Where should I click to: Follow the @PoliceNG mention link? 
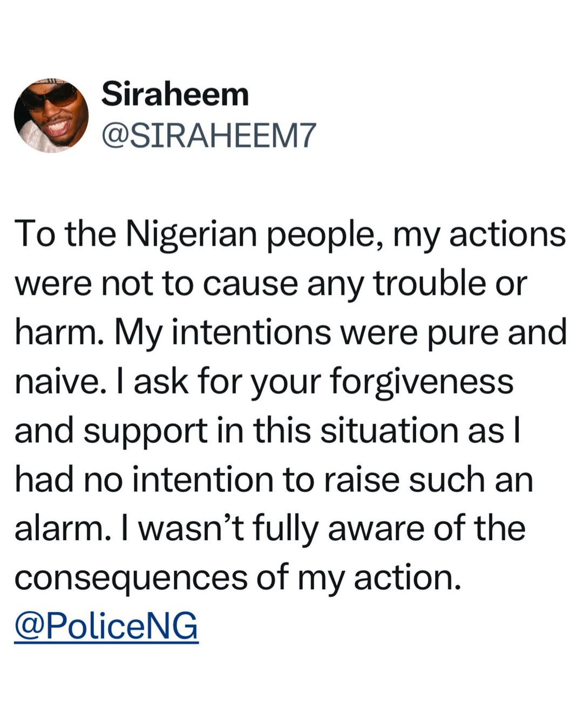click(106, 626)
